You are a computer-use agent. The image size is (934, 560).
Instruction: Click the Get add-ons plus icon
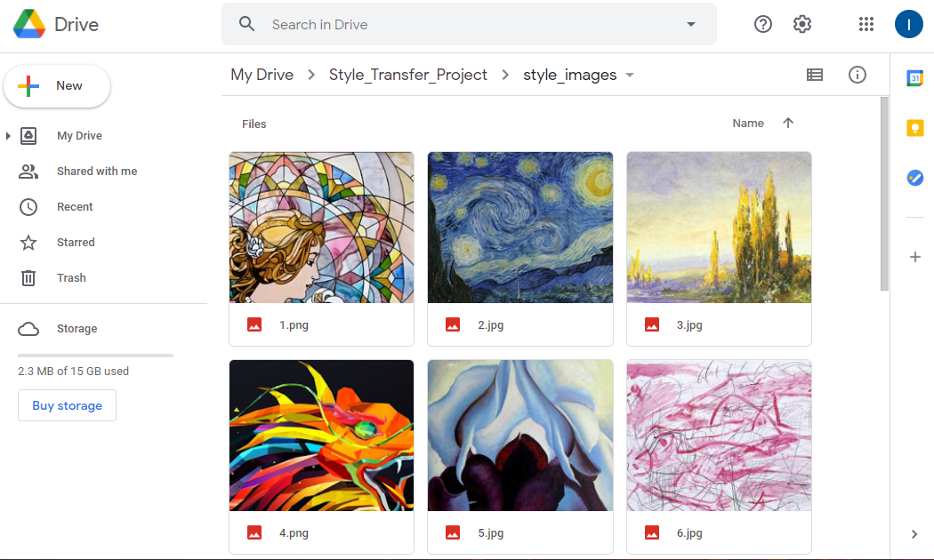pyautogui.click(x=915, y=257)
